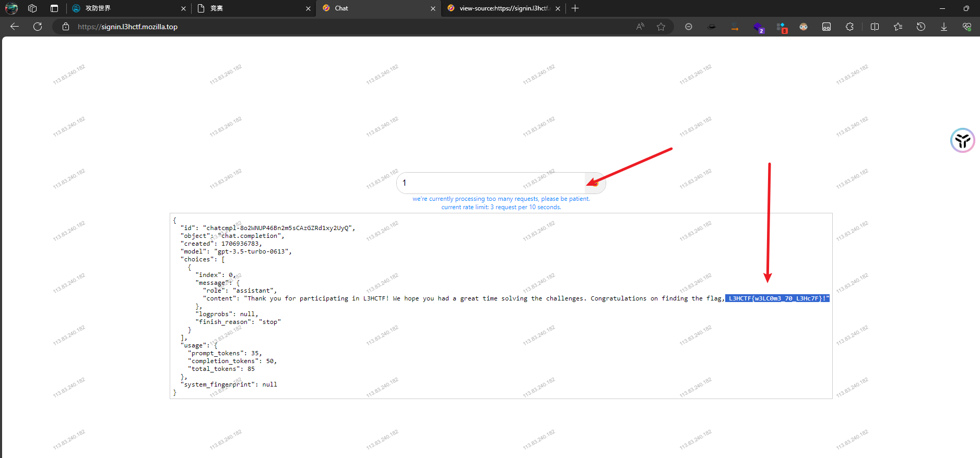980x458 pixels.
Task: Open the tab actions menu icon
Action: [54, 8]
